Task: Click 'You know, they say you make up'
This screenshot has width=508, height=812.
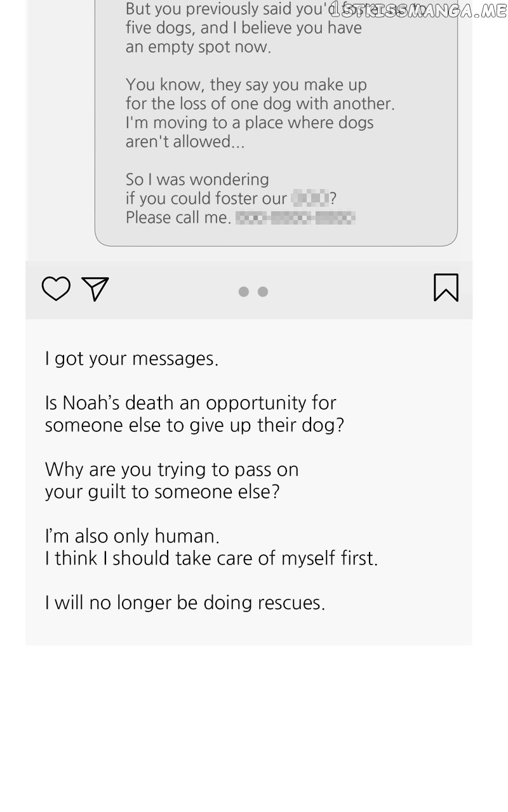Action: click(246, 85)
